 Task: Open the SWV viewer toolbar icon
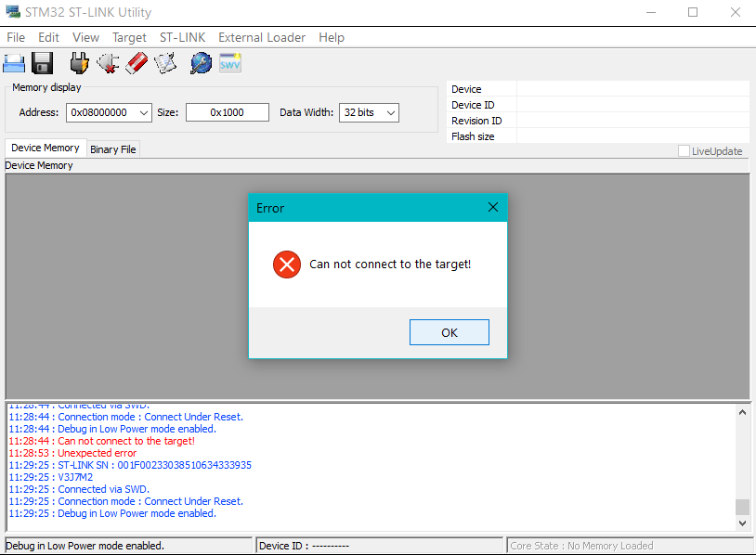tap(230, 63)
